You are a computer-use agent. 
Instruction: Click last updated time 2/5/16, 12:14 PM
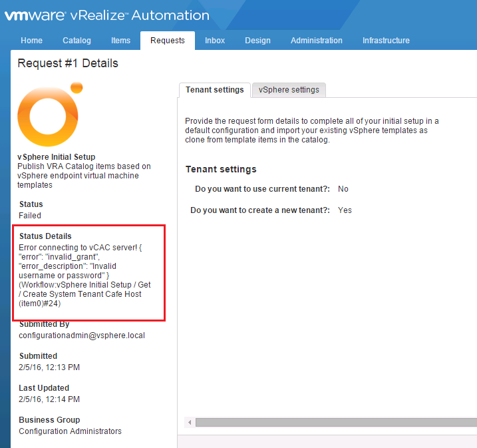point(49,399)
